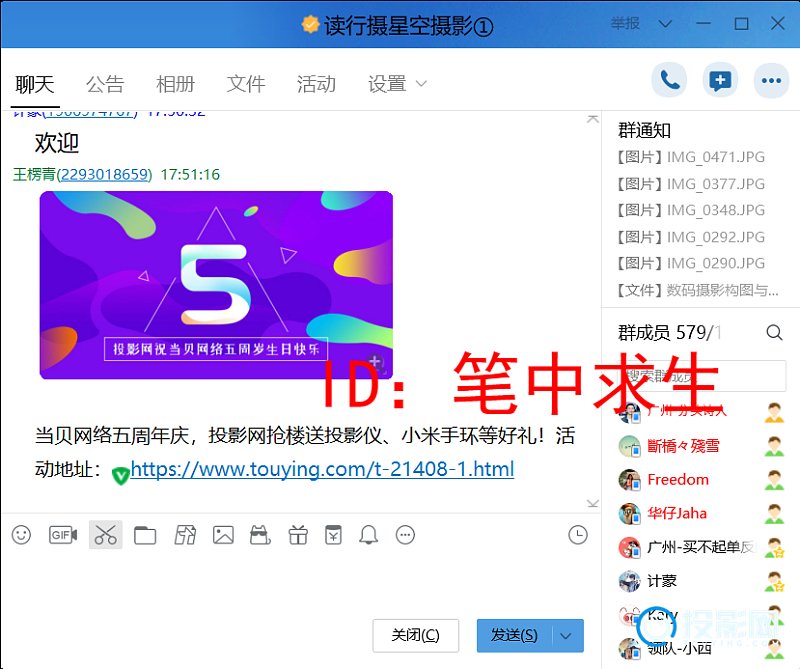
Task: Open notice IMG_0292.JPG
Action: (x=690, y=237)
